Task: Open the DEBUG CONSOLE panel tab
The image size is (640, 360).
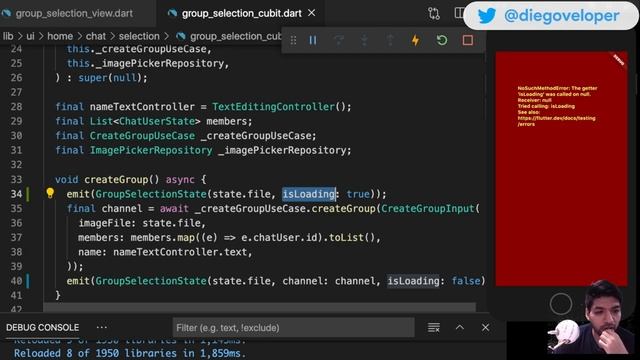Action: (42, 328)
